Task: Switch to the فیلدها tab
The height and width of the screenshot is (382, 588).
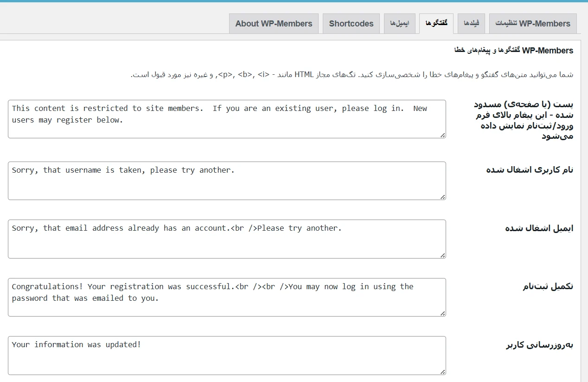Action: pos(471,23)
